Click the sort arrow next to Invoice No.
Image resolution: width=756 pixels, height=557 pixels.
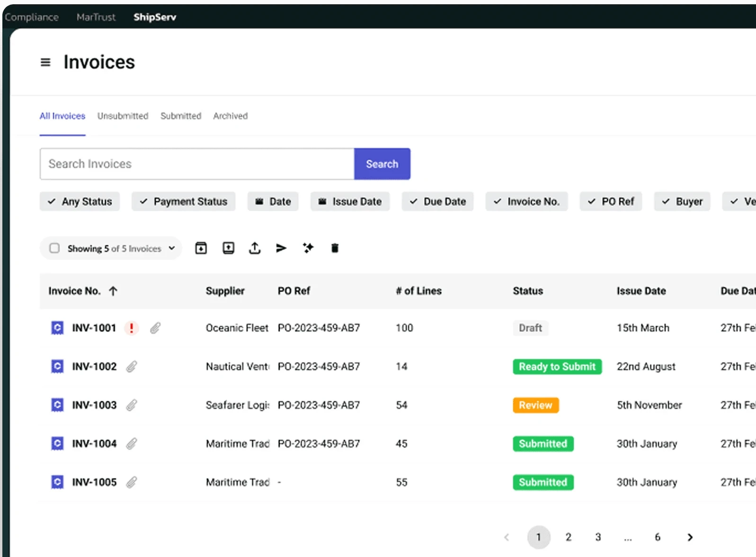[x=113, y=291]
